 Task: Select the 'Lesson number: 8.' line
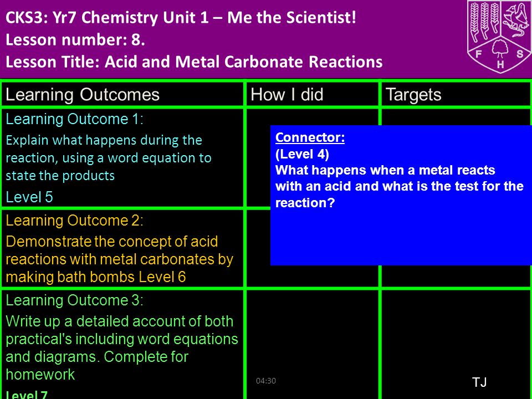point(75,40)
